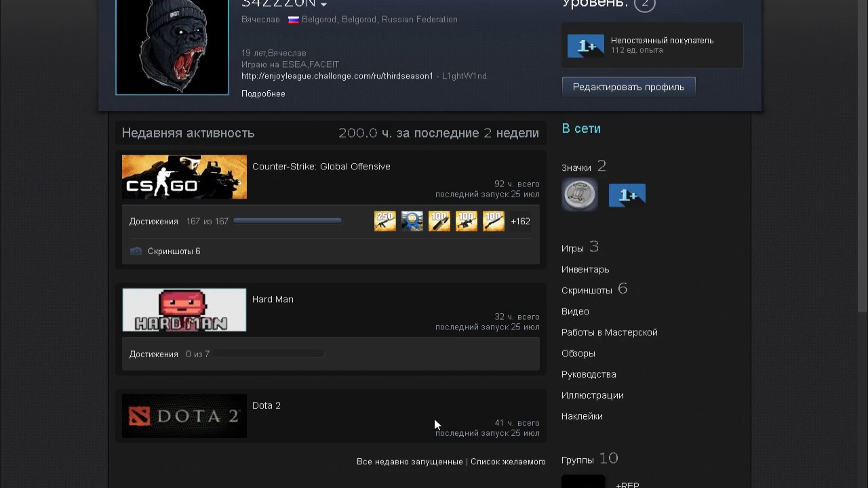This screenshot has width=868, height=488.
Task: Open Видео in sidebar
Action: point(575,311)
